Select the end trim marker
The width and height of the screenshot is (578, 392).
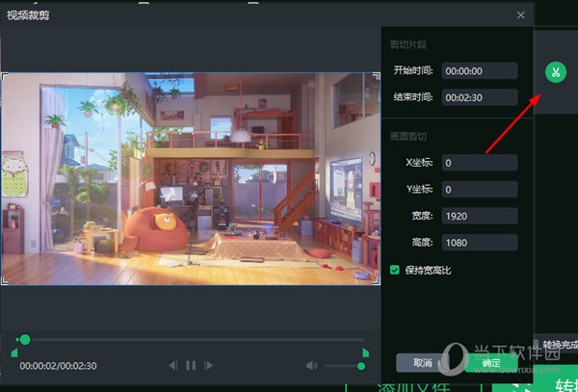365,353
